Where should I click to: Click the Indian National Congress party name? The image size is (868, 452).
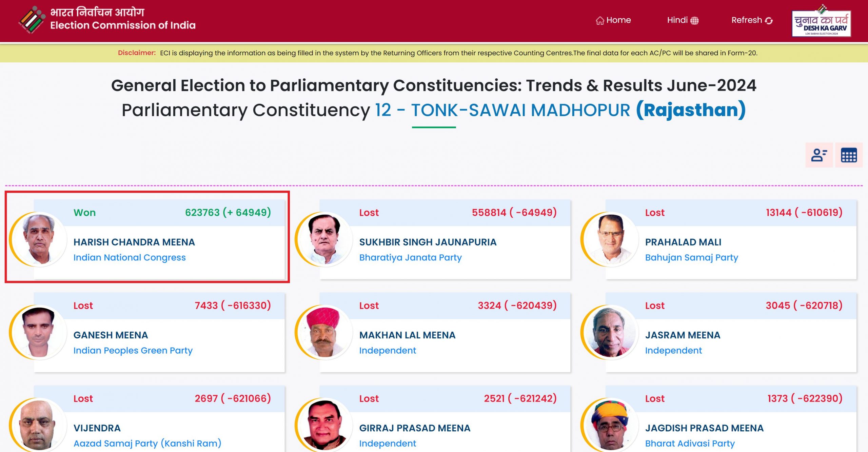[x=130, y=257]
